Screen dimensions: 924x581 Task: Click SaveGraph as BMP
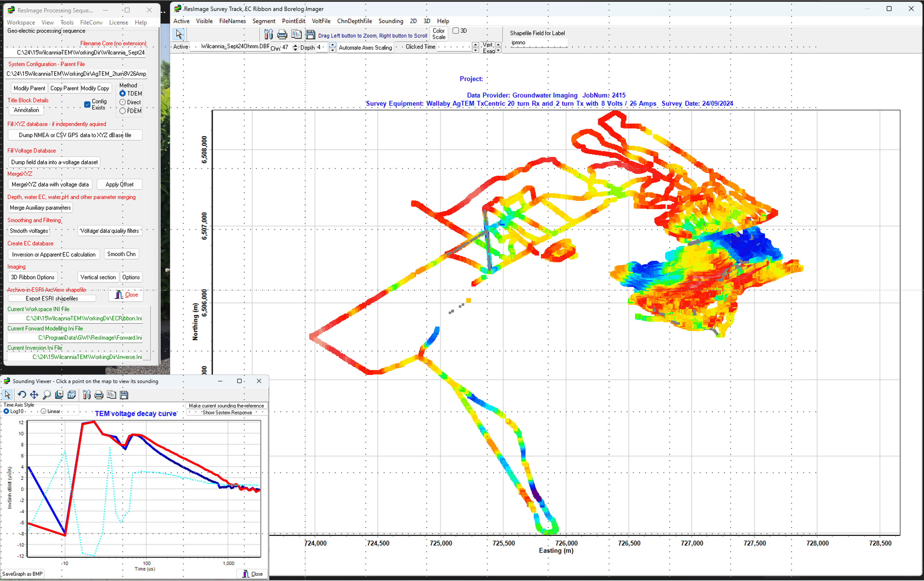22,574
